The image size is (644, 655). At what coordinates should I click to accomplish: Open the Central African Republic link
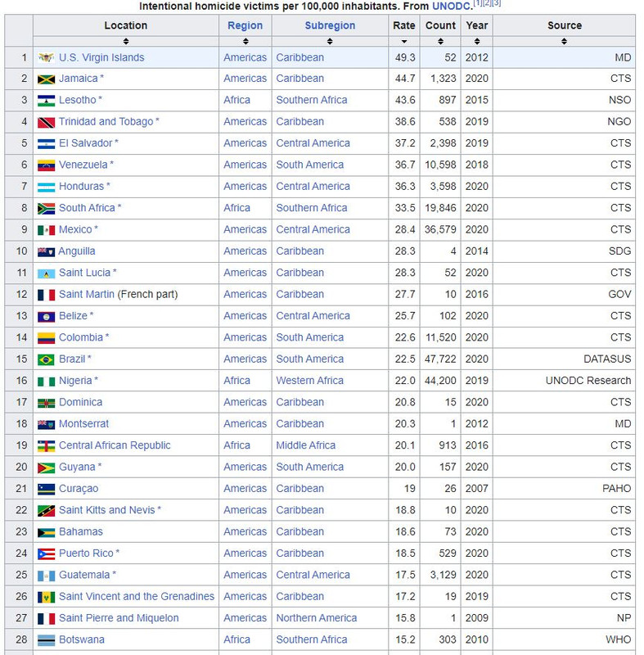[115, 445]
